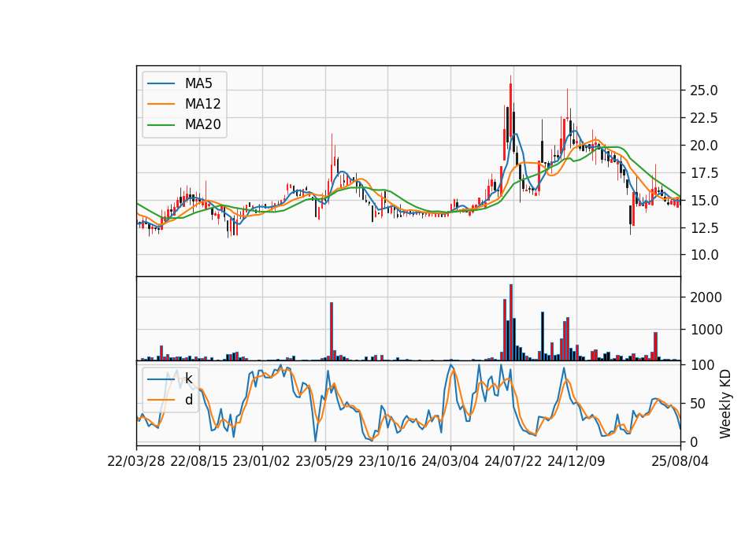Image resolution: width=756 pixels, height=543 pixels.
Task: Click the green MA20 legend line sample
Action: pyautogui.click(x=161, y=125)
